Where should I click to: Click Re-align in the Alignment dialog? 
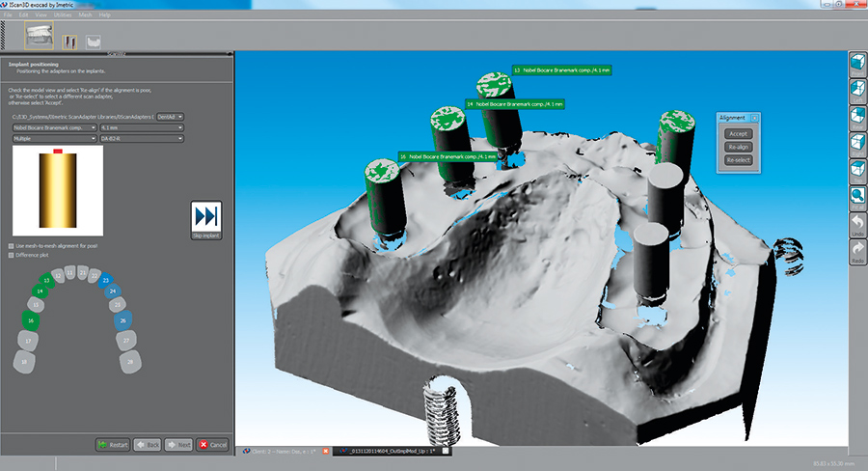pos(738,147)
